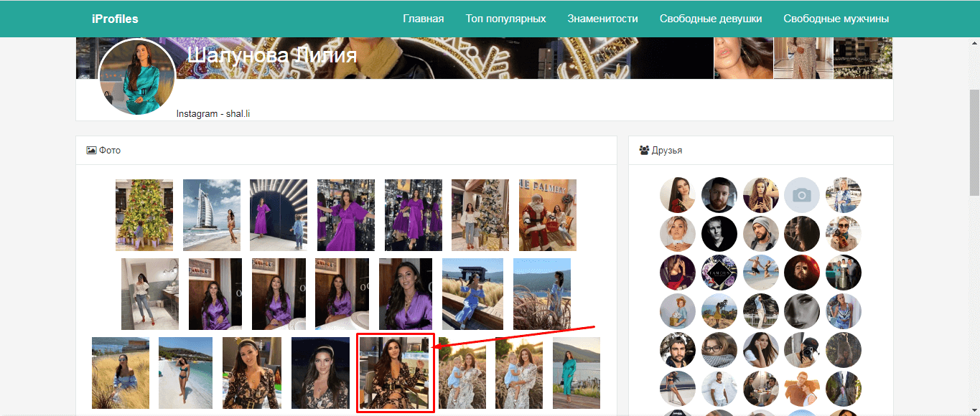Click the picture icon beside Фото heading
This screenshot has height=416, width=980.
pos(91,151)
